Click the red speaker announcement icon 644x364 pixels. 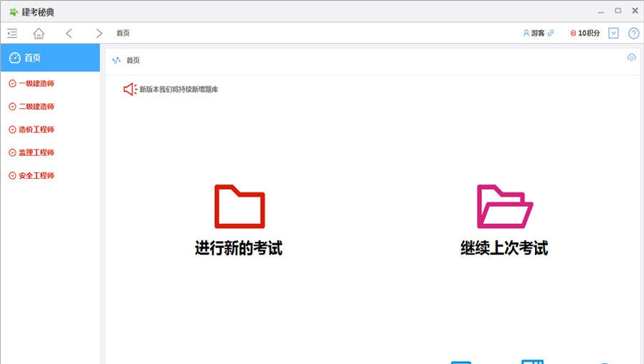(x=131, y=89)
